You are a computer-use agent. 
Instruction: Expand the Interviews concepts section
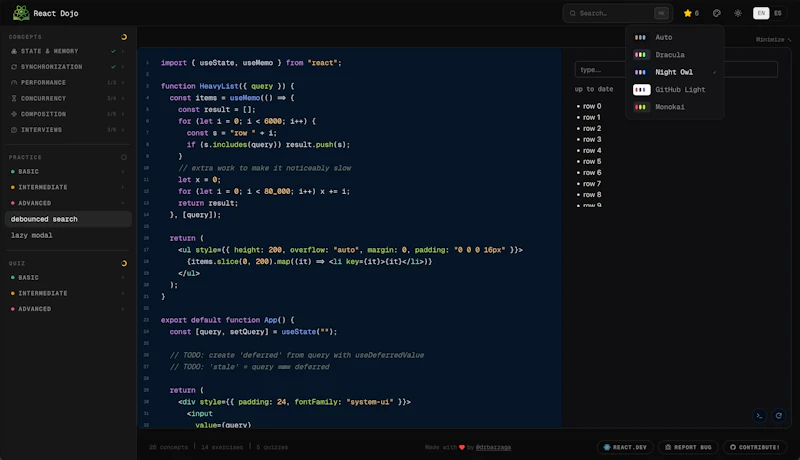67,130
